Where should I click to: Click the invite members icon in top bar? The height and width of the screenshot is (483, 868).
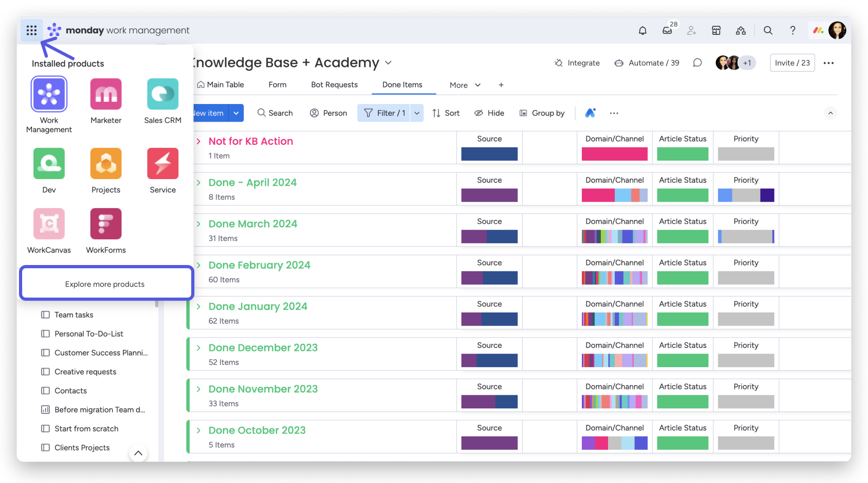(692, 30)
